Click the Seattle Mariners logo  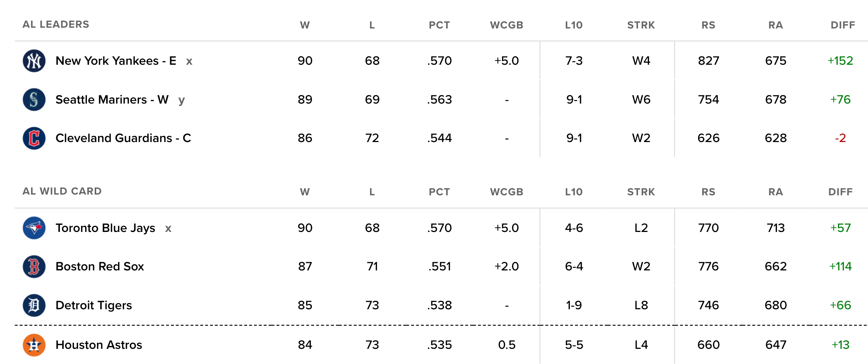(34, 100)
